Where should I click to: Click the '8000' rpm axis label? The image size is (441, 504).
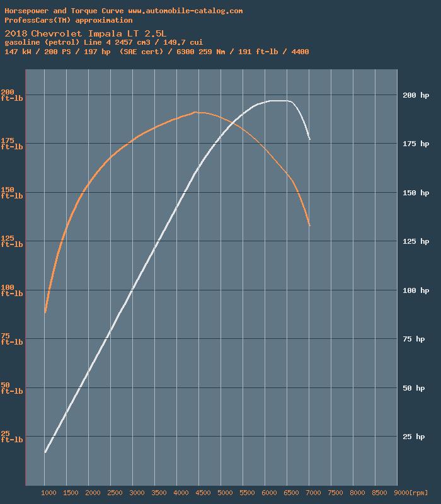pos(357,493)
